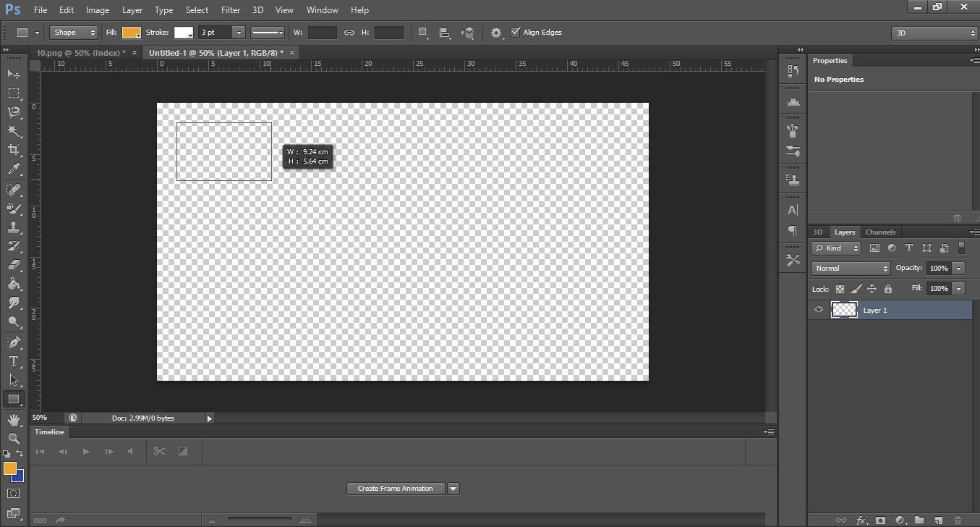Pick the Clone Stamp tool
Screen dimensions: 980x527
pos(14,227)
